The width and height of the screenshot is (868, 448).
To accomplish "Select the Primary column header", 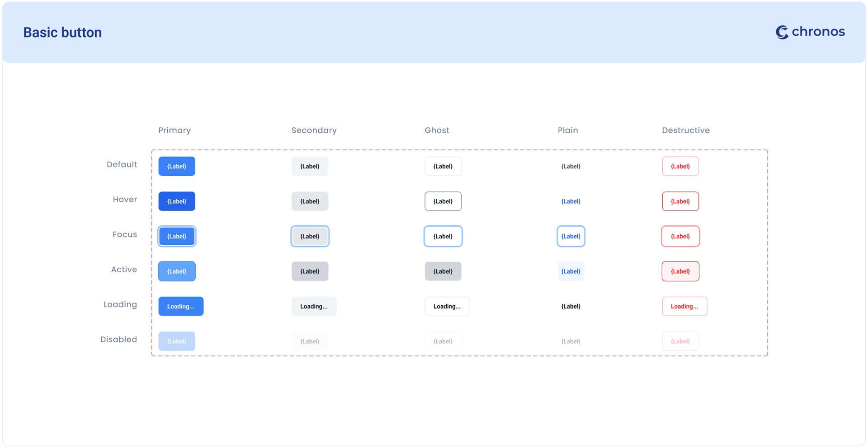I will point(175,131).
